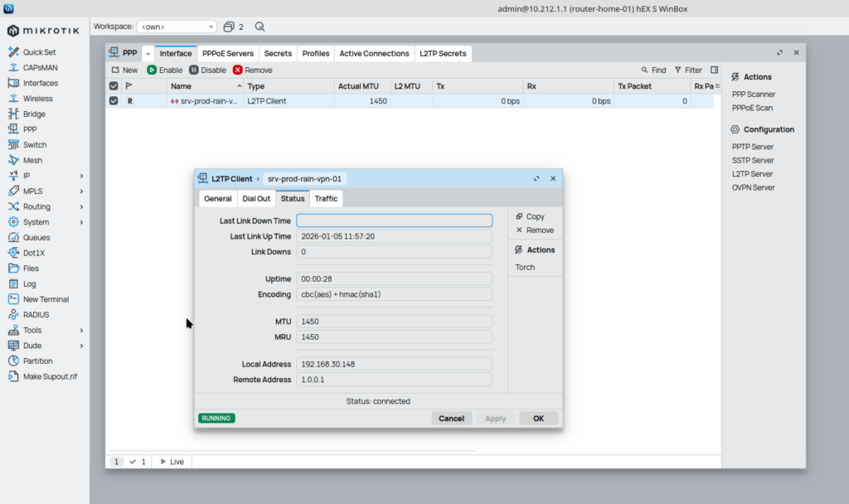Click the Last Link Down Time field
849x504 pixels.
coord(394,220)
